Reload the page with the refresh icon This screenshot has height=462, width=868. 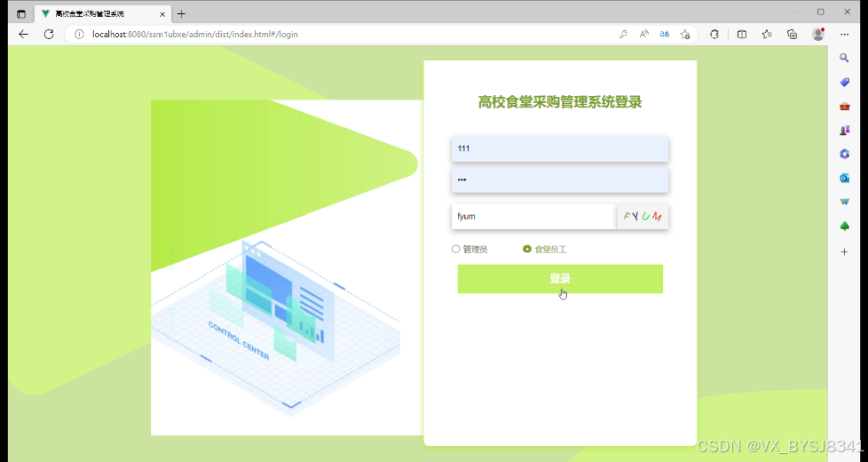tap(49, 35)
